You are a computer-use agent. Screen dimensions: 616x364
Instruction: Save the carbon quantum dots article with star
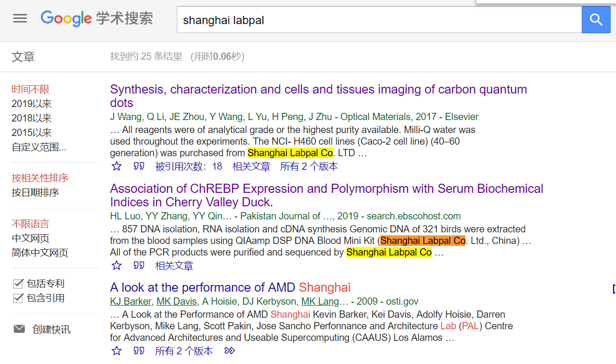pos(117,166)
